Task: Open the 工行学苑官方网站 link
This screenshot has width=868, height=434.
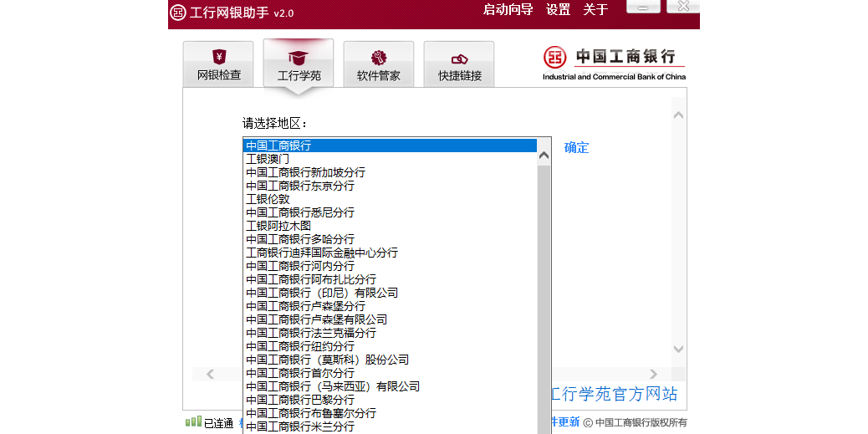Action: [x=614, y=394]
